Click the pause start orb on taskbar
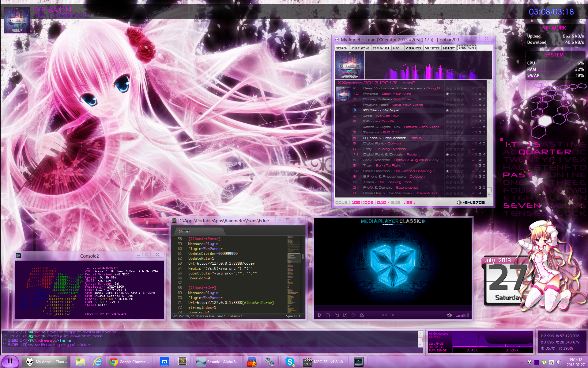 pyautogui.click(x=10, y=361)
